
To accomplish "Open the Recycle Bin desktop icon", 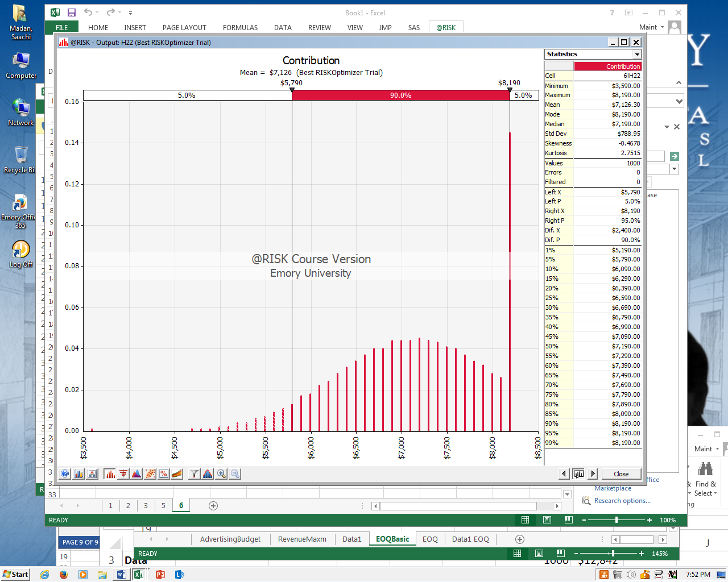I will tap(20, 160).
